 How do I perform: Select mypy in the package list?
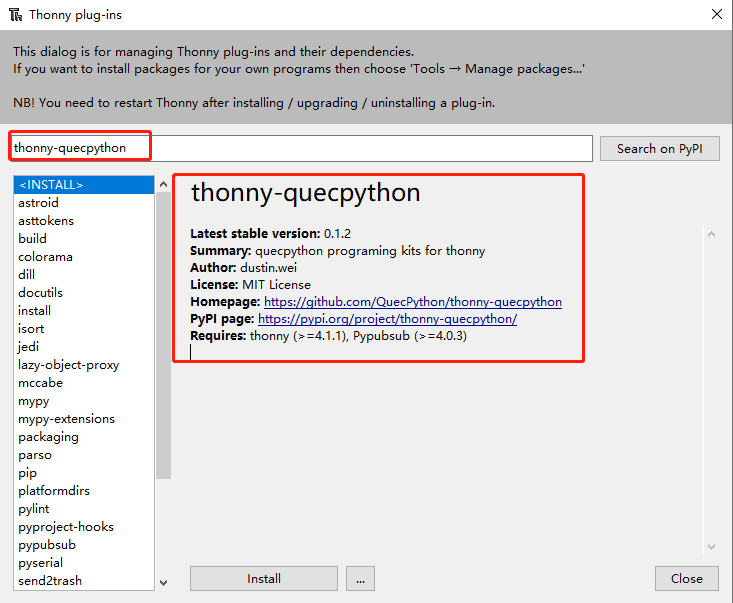coord(84,401)
